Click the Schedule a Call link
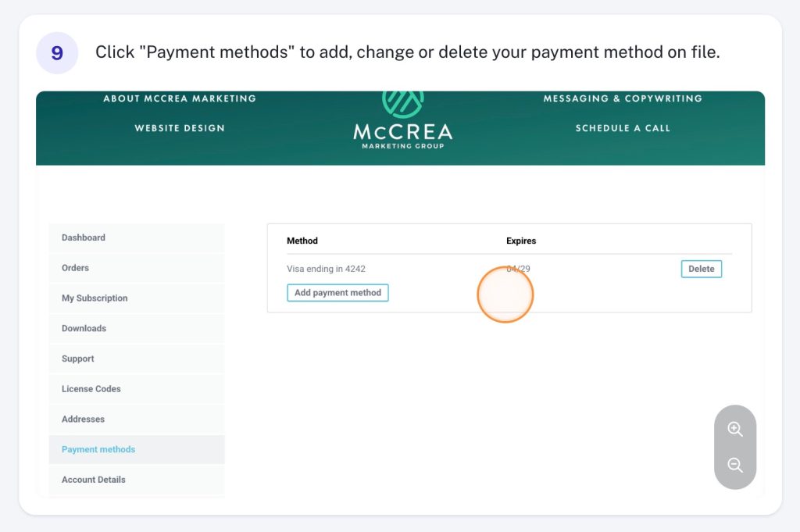The height and width of the screenshot is (532, 800). point(623,128)
